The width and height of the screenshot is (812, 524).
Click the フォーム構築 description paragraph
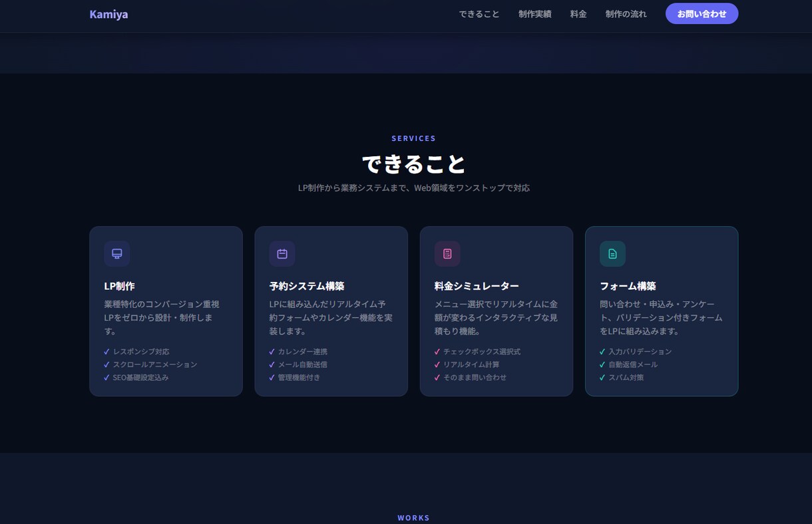pos(662,317)
